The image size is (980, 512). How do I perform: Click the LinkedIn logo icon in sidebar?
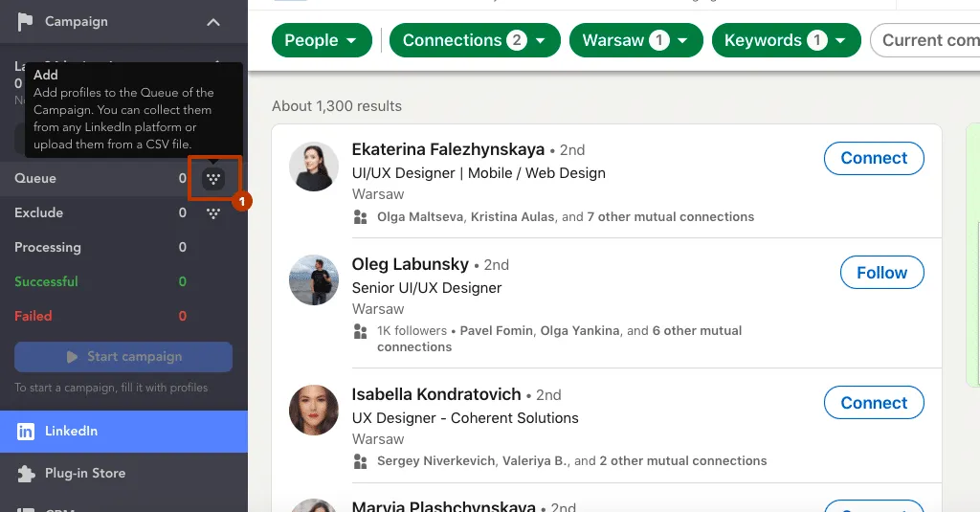coord(26,432)
